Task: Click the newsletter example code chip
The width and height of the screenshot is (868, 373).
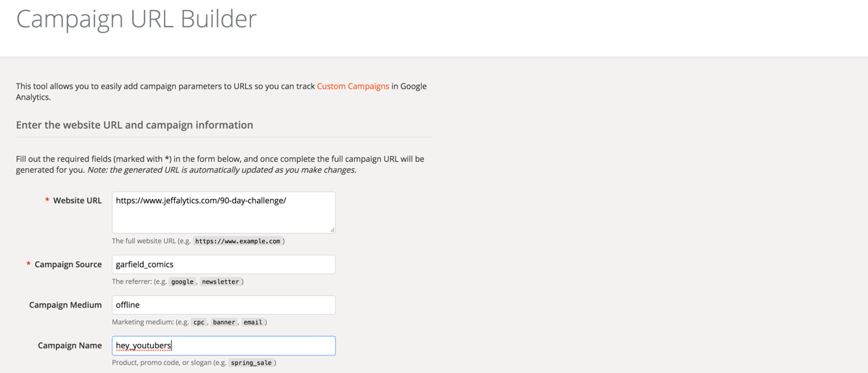Action: (x=221, y=282)
